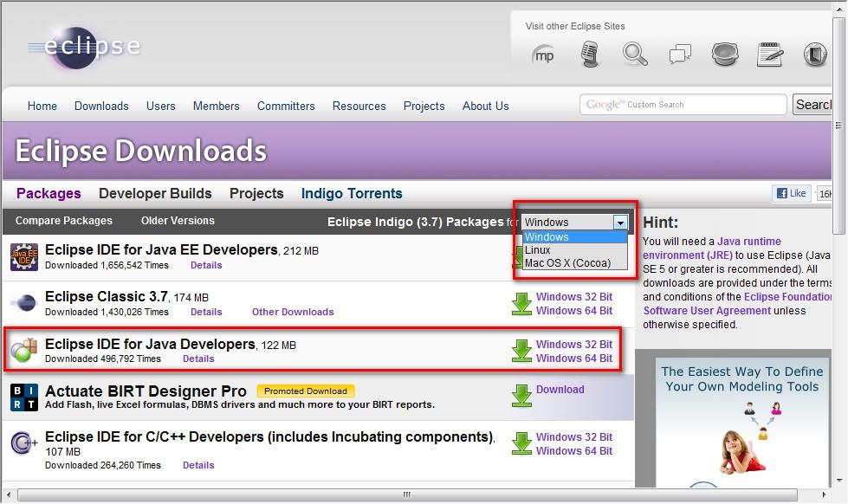Open Details for Eclipse Classic 3.7
Screen dimensions: 848x504
pos(206,312)
